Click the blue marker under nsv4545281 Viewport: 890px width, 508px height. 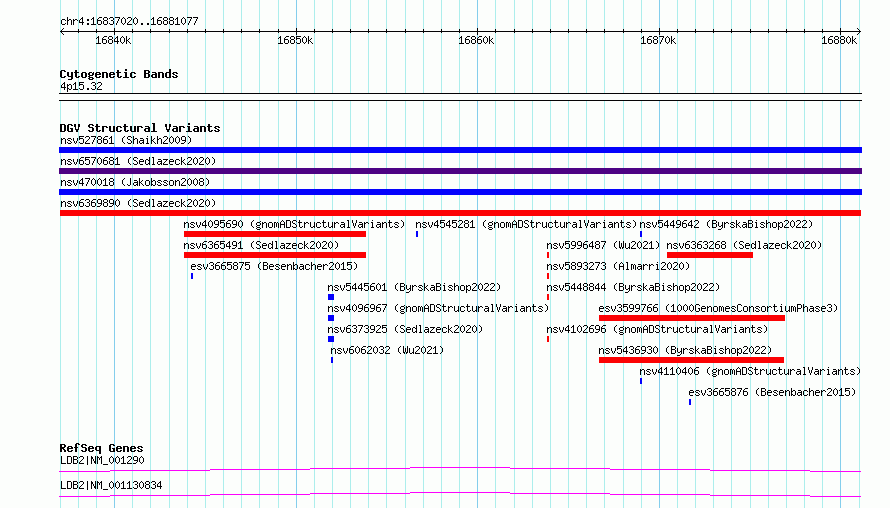click(417, 234)
